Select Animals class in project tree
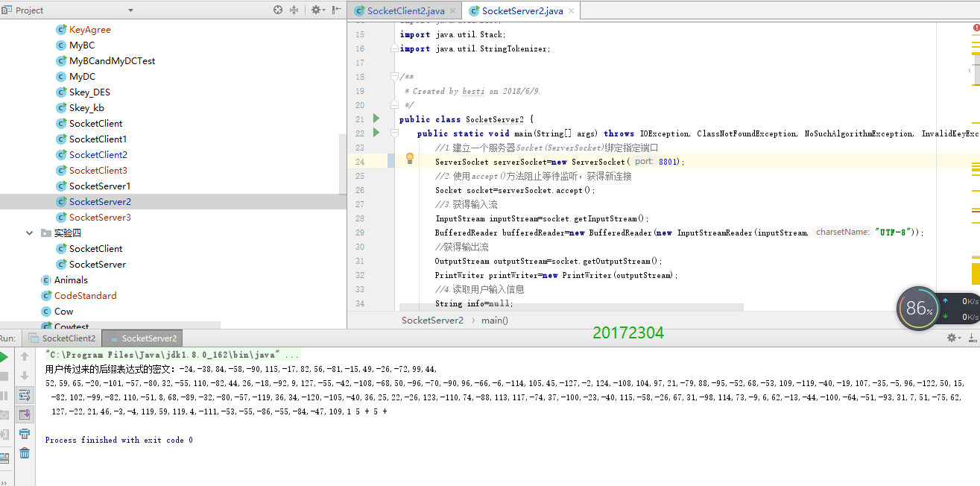Viewport: 980px width, 486px height. [x=71, y=280]
